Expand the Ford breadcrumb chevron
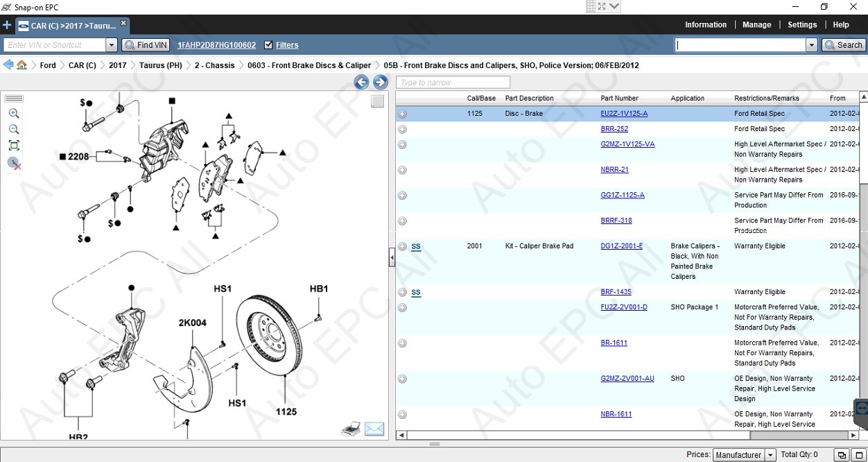868x462 pixels. [62, 65]
